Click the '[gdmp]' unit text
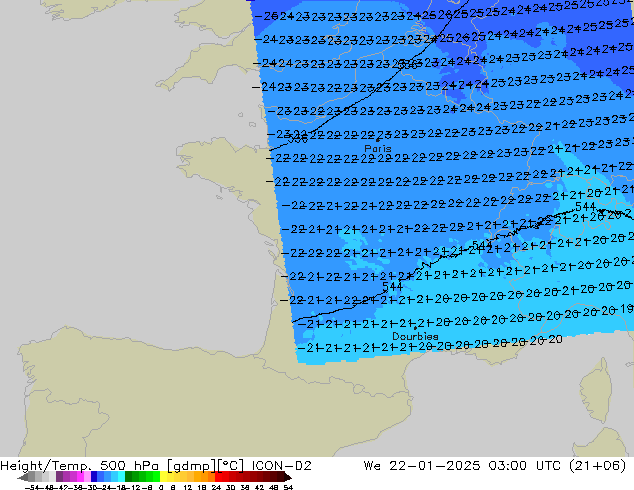 point(192,466)
